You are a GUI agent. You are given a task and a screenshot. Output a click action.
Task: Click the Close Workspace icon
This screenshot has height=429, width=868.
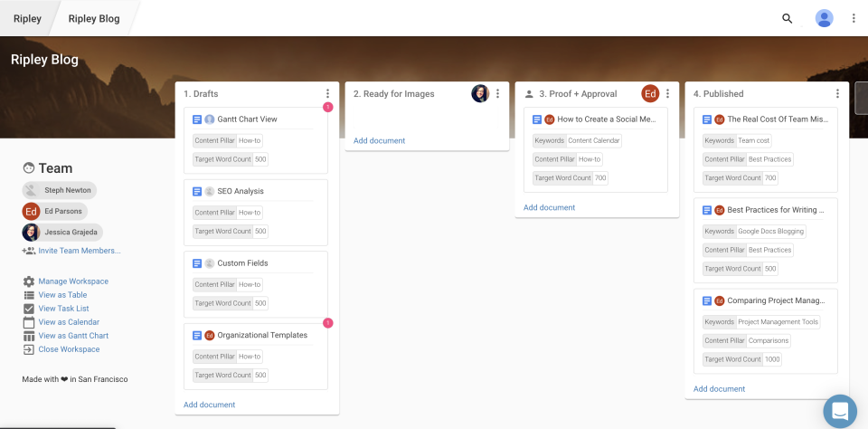pos(29,349)
